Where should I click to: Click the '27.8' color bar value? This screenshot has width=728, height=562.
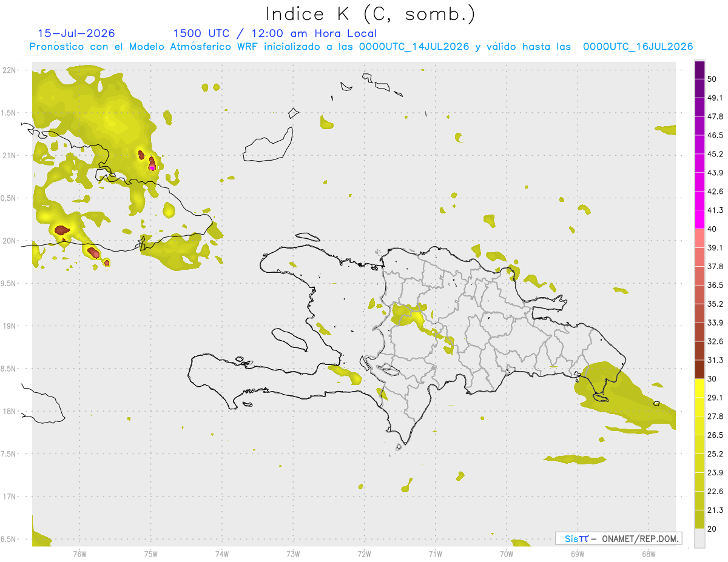pyautogui.click(x=715, y=416)
